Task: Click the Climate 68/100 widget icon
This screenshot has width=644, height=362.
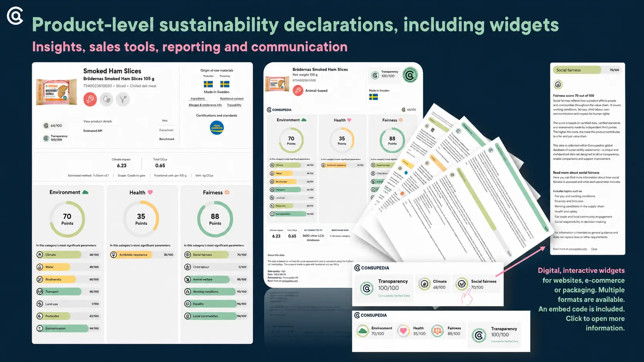Action: pyautogui.click(x=424, y=284)
